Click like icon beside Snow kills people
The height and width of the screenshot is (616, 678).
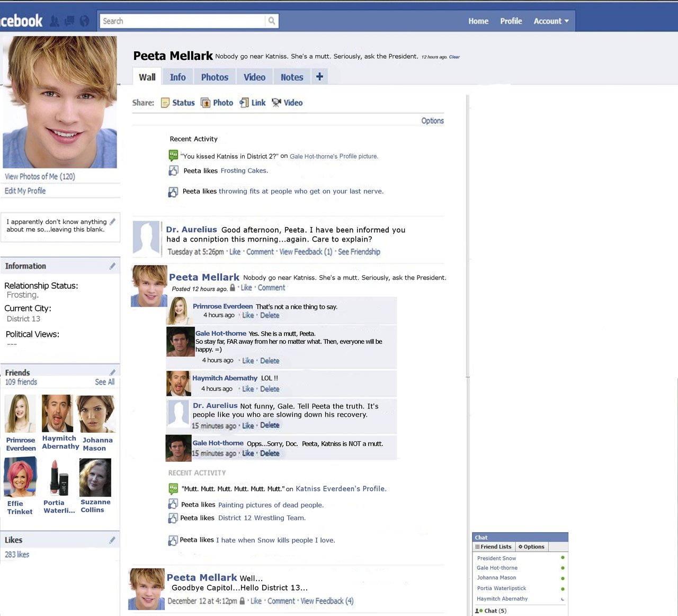[173, 540]
